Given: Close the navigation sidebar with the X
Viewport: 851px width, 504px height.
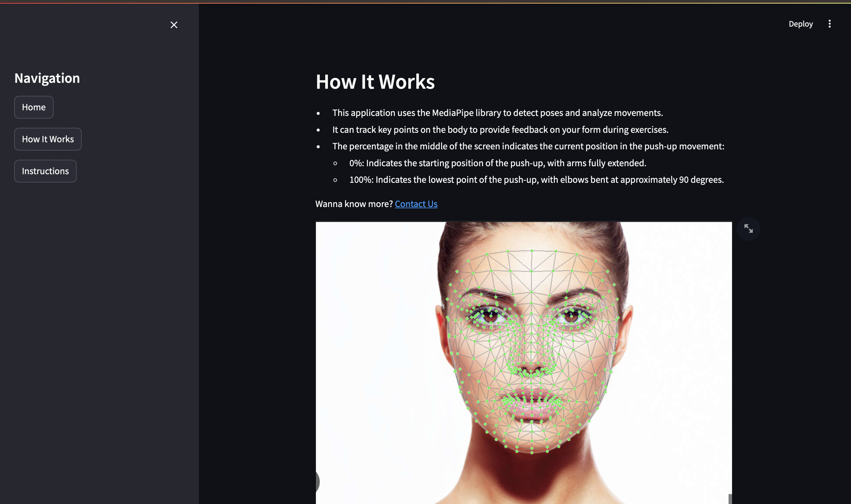Looking at the screenshot, I should click(174, 25).
